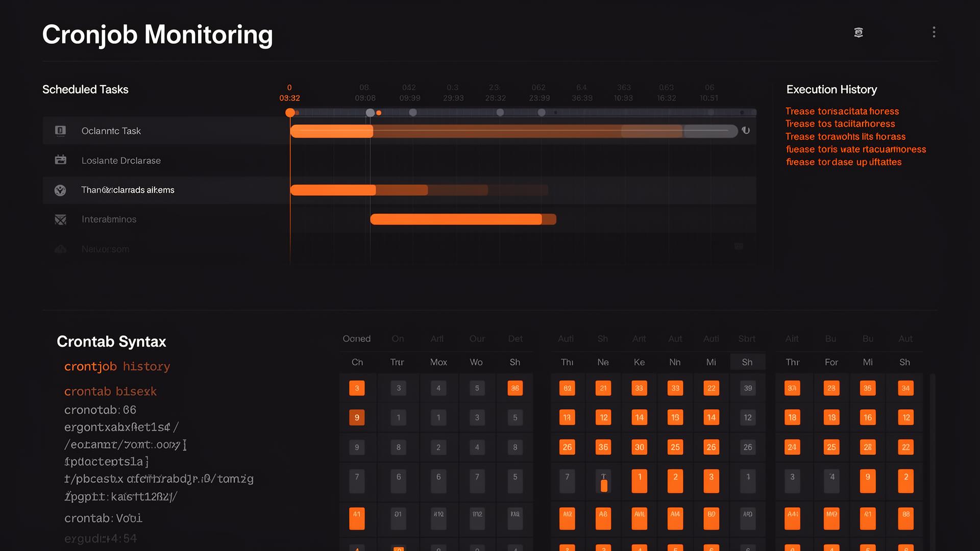Image resolution: width=980 pixels, height=551 pixels.
Task: Select the Sh column header tab
Action: click(x=747, y=362)
